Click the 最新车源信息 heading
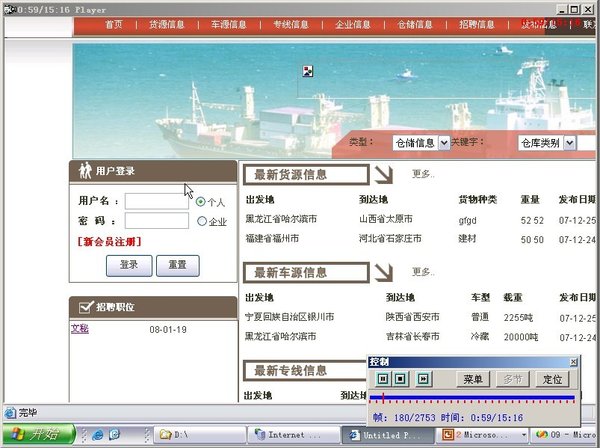Viewport: 600px width, 448px height. pyautogui.click(x=290, y=273)
